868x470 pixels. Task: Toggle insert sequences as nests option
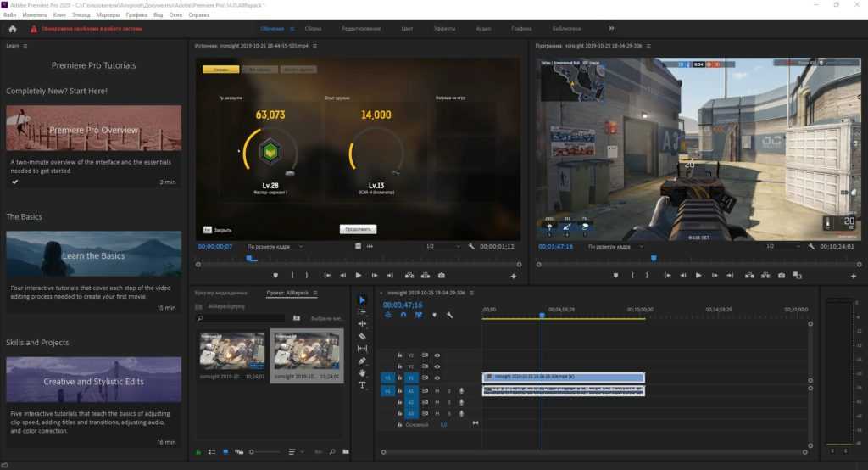(387, 315)
